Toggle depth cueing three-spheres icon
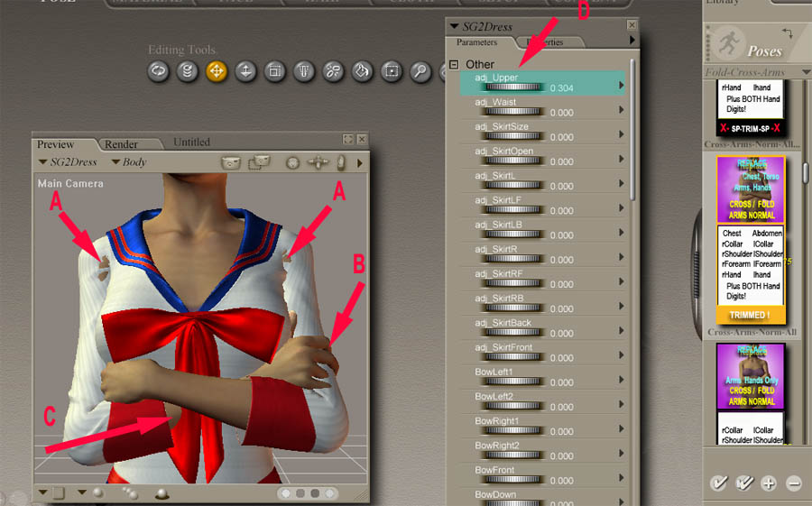The width and height of the screenshot is (812, 506). (x=129, y=493)
